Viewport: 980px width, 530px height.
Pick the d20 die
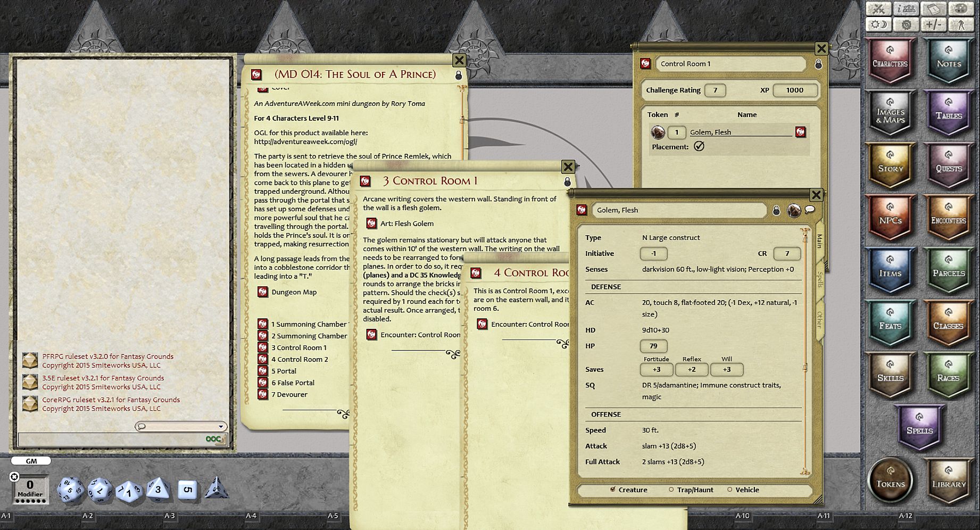[70, 490]
